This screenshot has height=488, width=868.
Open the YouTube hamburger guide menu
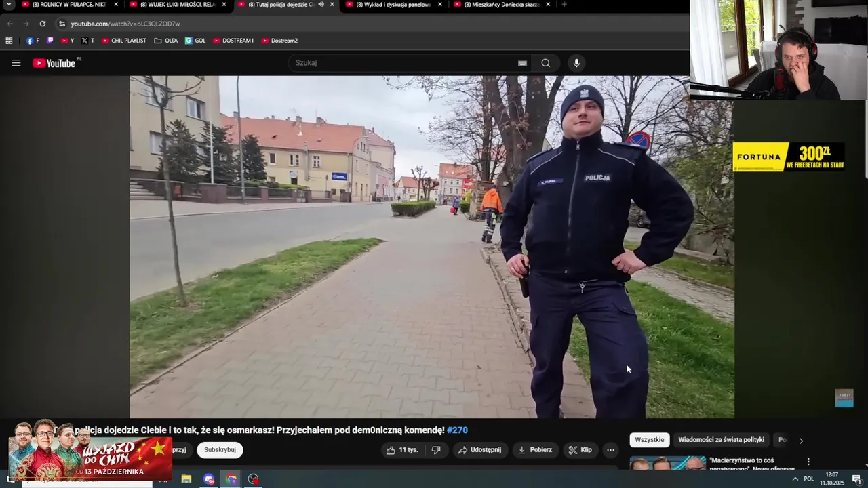click(x=16, y=63)
